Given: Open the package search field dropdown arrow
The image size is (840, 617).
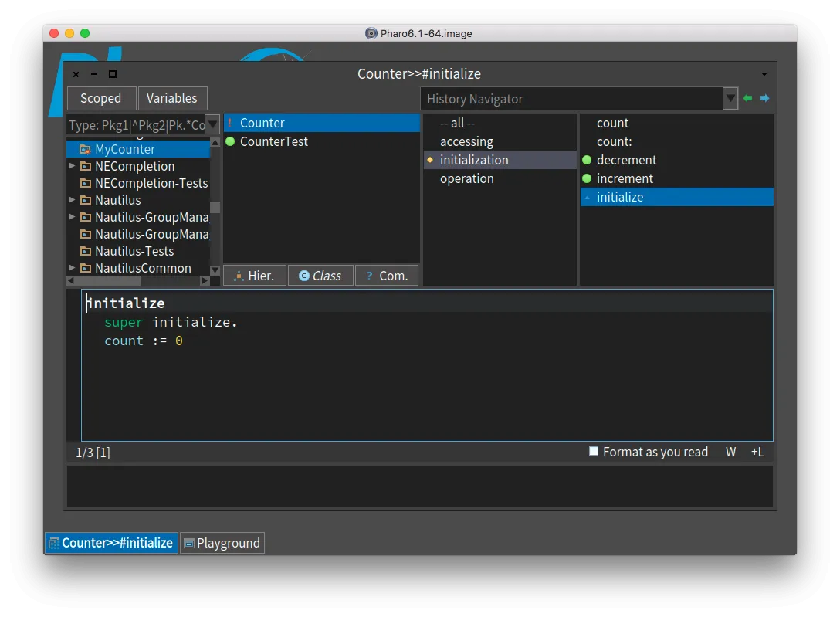Looking at the screenshot, I should click(212, 125).
